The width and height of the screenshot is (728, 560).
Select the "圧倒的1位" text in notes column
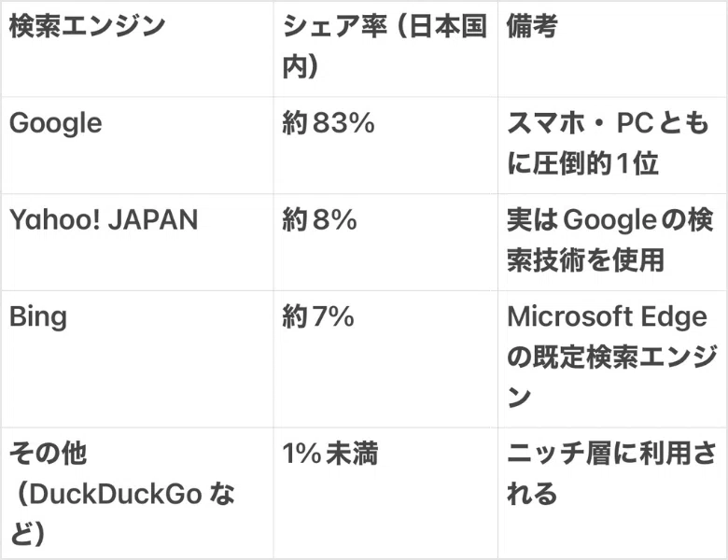click(x=597, y=164)
